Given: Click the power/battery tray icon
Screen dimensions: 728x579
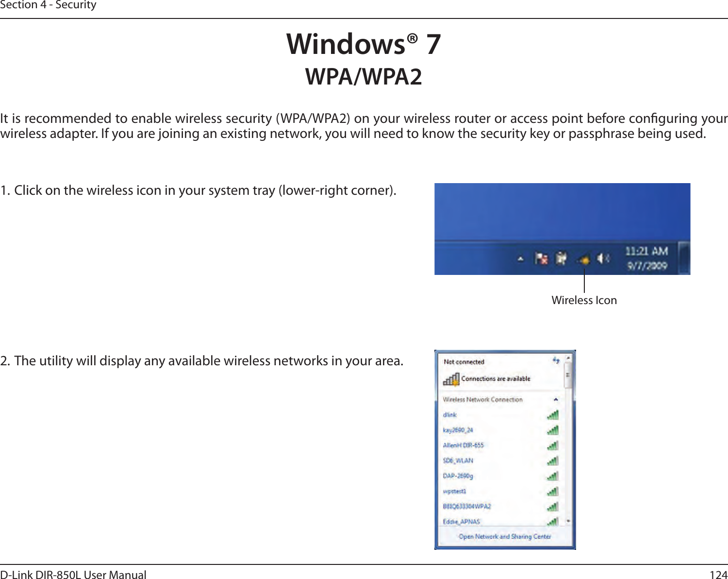Looking at the screenshot, I should click(562, 258).
